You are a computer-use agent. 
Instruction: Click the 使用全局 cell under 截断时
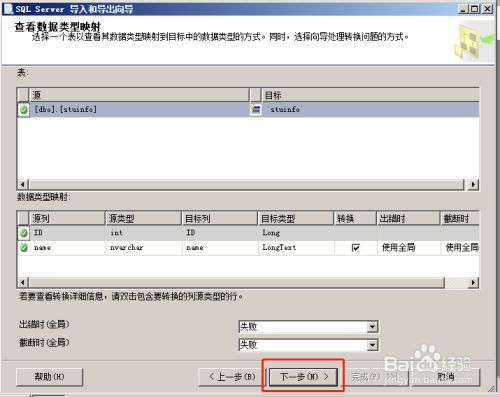click(460, 248)
